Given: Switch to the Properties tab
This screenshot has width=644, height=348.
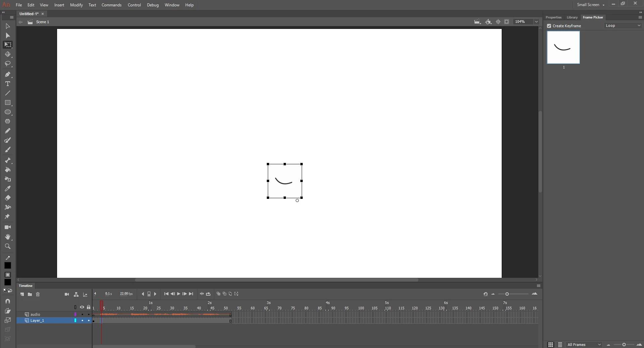Looking at the screenshot, I should pos(553,17).
